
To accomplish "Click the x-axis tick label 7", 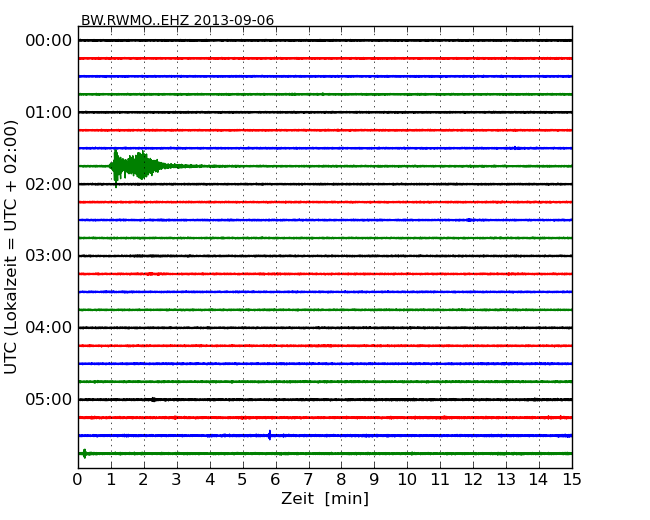I will tap(308, 479).
